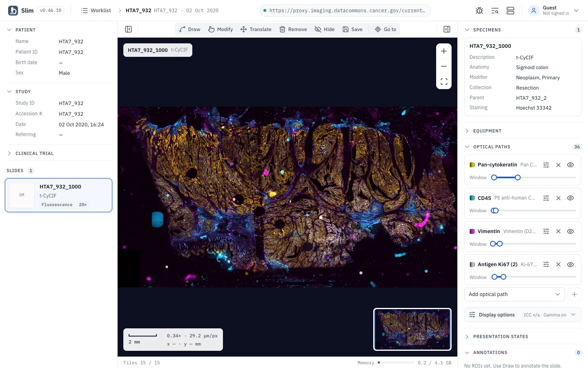Open the Worklist link
Image resolution: width=588 pixels, height=368 pixels.
pos(96,11)
